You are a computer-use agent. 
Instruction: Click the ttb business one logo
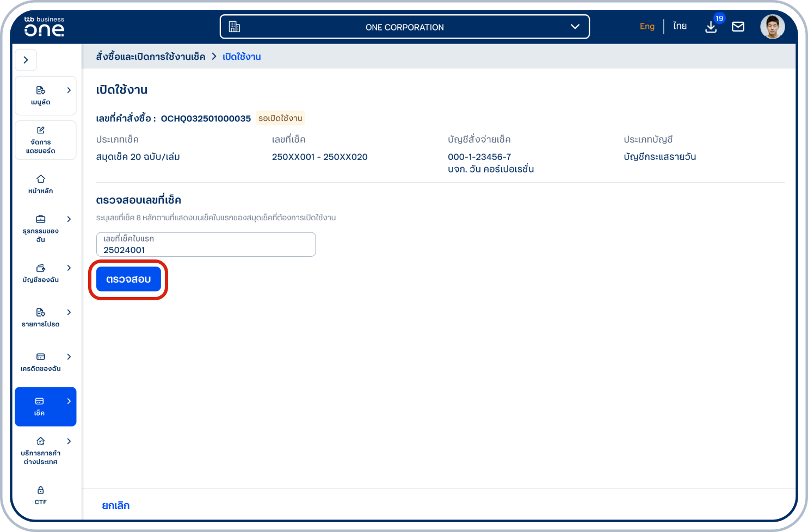coord(44,26)
